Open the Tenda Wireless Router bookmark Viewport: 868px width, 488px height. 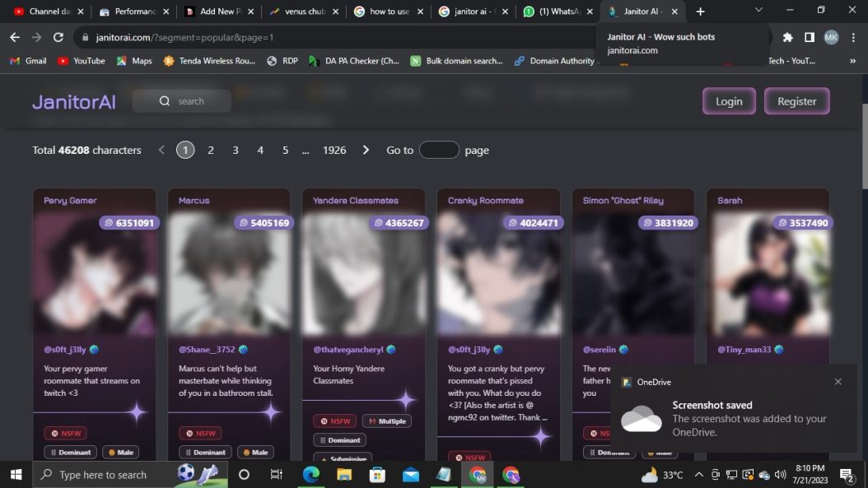click(x=209, y=61)
